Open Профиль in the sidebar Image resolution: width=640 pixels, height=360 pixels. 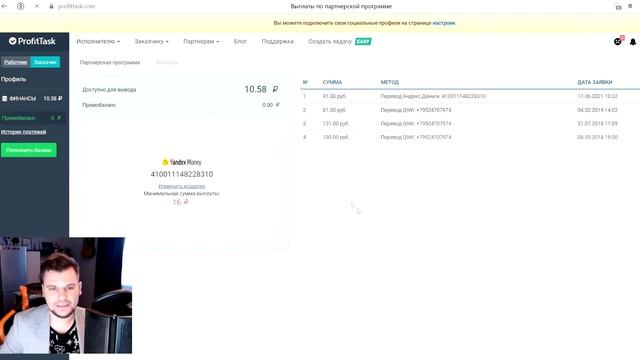(13, 79)
